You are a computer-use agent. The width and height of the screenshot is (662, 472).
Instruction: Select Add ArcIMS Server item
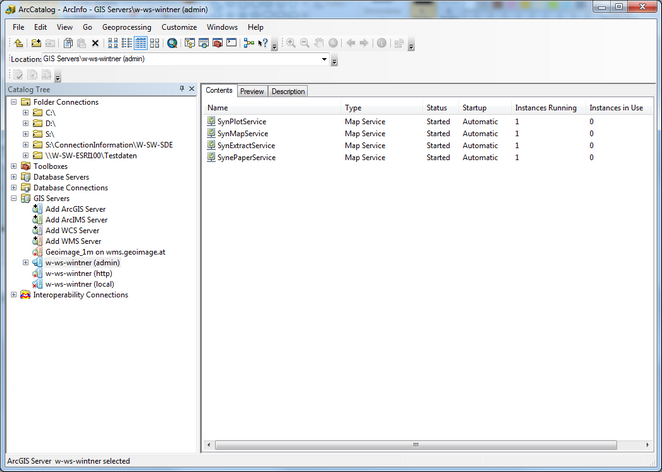point(76,220)
